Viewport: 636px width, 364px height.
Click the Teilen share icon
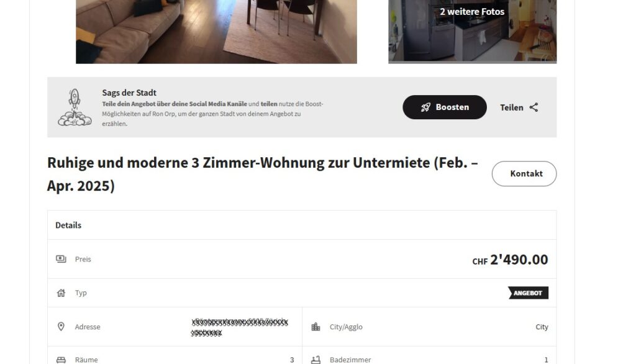pyautogui.click(x=534, y=107)
